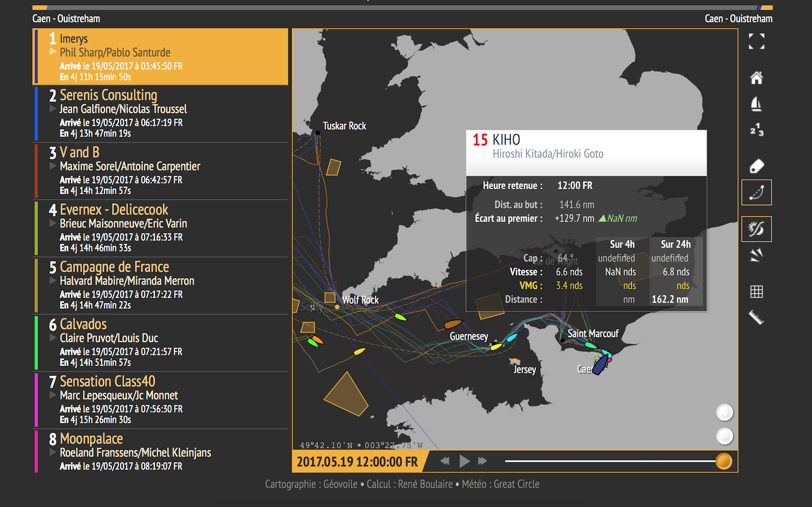
Task: Toggle the boat route tracks display
Action: (756, 192)
